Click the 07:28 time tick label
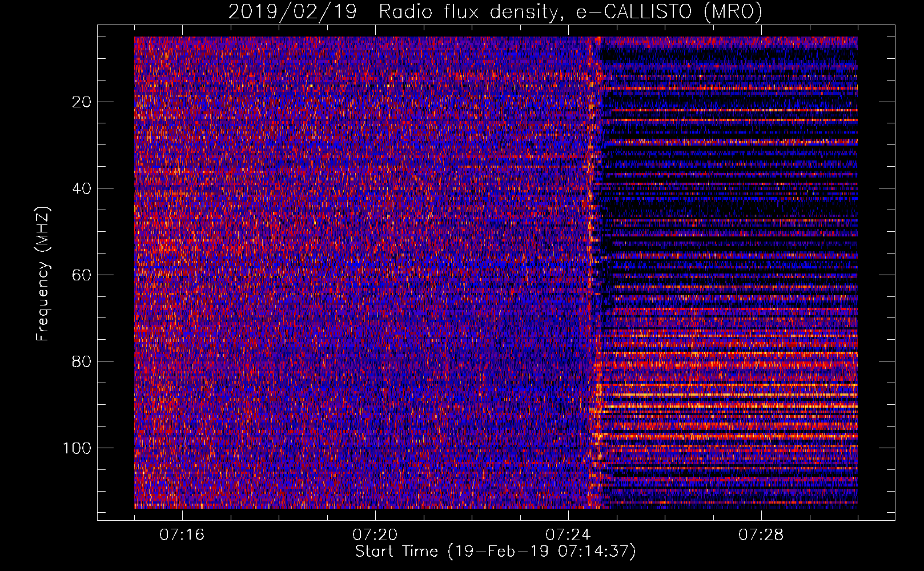This screenshot has height=571, width=924. [x=761, y=535]
